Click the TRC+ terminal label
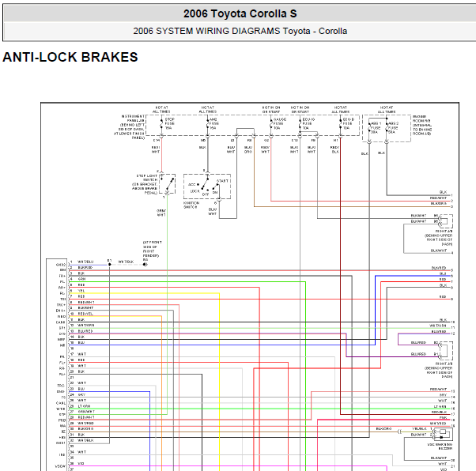Viewport: 476px width, 471px height. coord(61,305)
